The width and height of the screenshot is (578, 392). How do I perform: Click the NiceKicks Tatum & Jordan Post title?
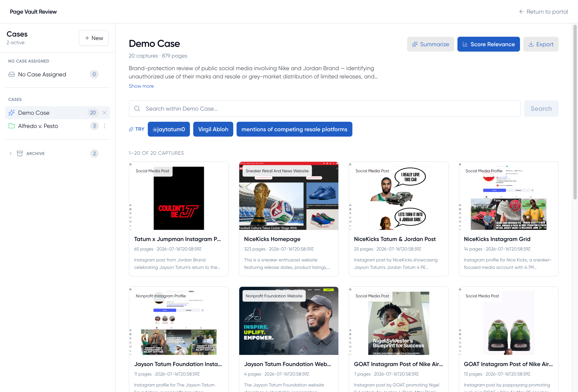(x=395, y=239)
